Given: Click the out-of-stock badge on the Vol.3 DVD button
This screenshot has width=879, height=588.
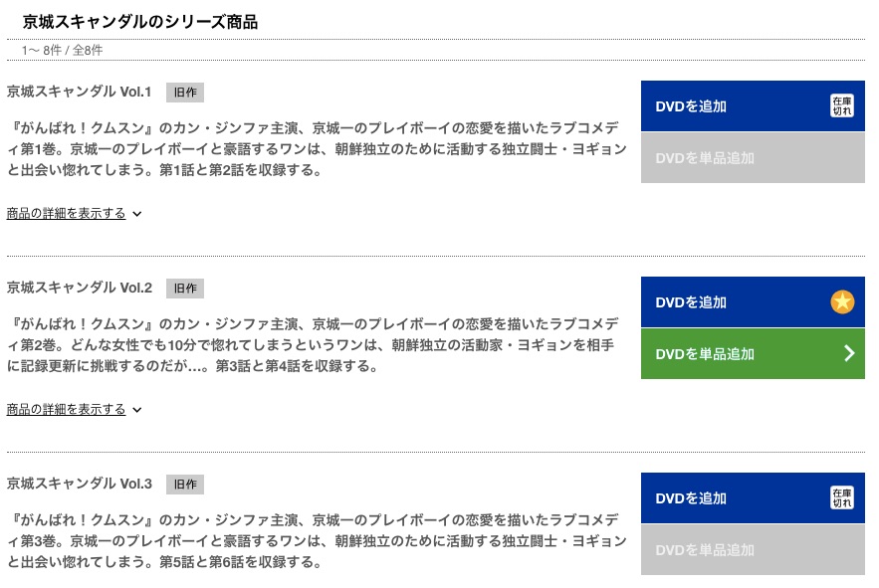Looking at the screenshot, I should click(x=842, y=497).
